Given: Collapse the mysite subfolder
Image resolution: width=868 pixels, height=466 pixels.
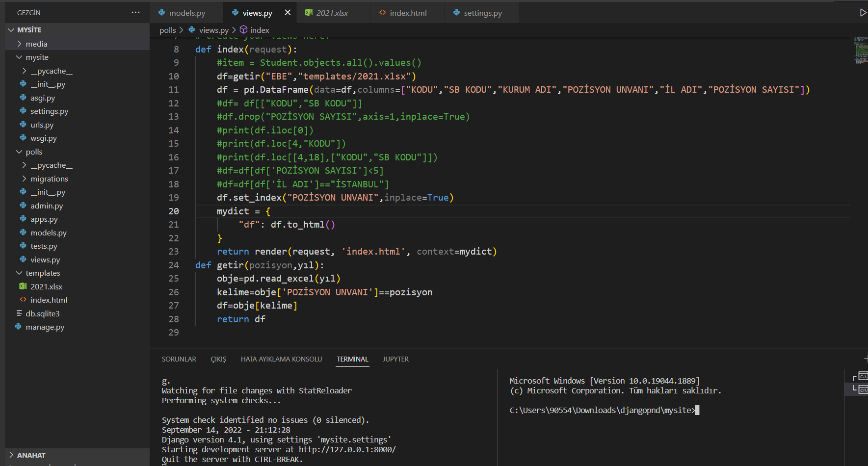Looking at the screenshot, I should point(19,57).
